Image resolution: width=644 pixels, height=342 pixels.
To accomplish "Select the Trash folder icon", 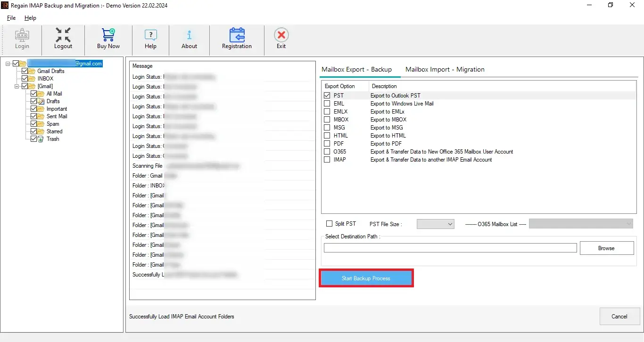I will pos(41,139).
